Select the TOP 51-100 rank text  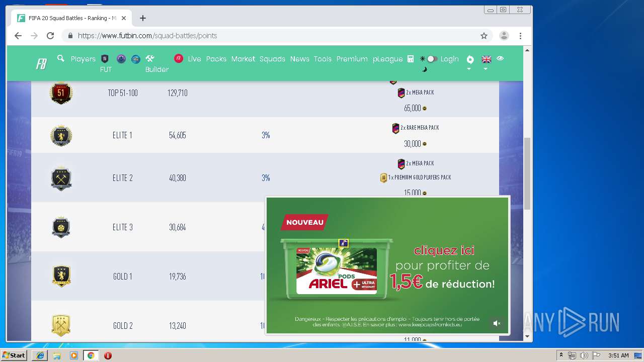coord(122,93)
